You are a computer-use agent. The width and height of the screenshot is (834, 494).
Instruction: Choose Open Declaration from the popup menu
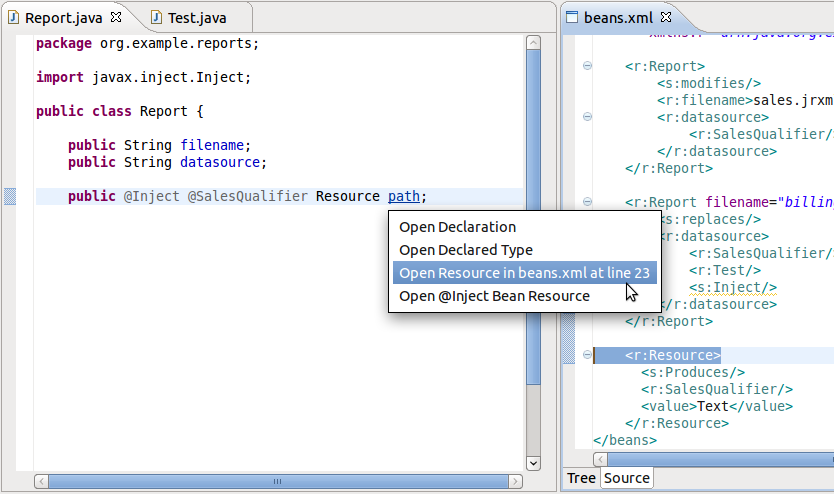click(457, 227)
